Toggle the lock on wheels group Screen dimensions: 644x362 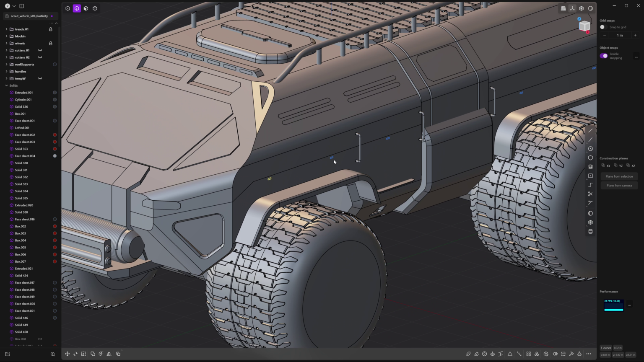tap(51, 43)
